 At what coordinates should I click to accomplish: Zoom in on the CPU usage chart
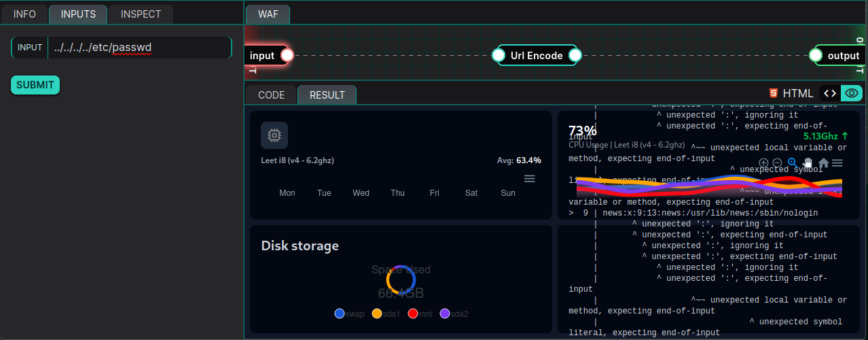point(763,163)
